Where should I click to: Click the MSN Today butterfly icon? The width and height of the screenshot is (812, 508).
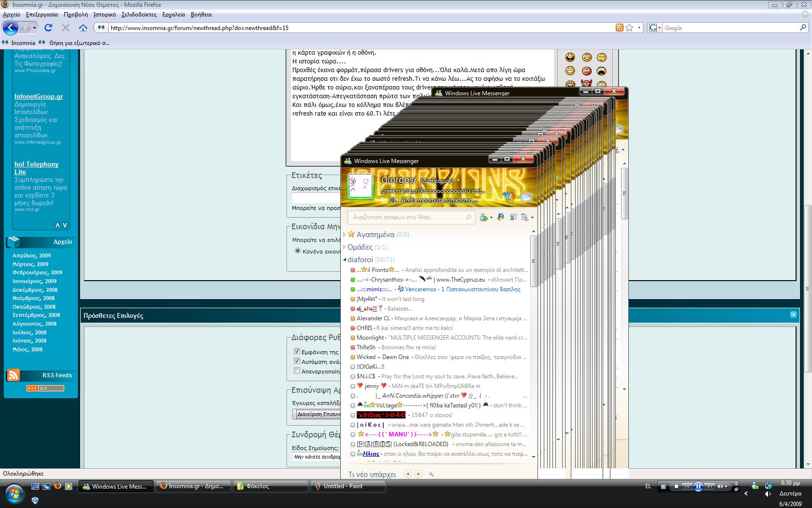[x=509, y=196]
